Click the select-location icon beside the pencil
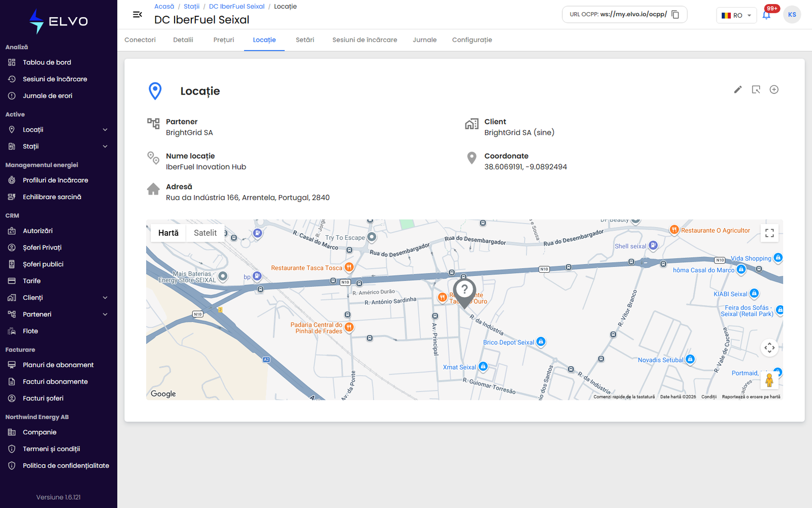 click(x=756, y=89)
